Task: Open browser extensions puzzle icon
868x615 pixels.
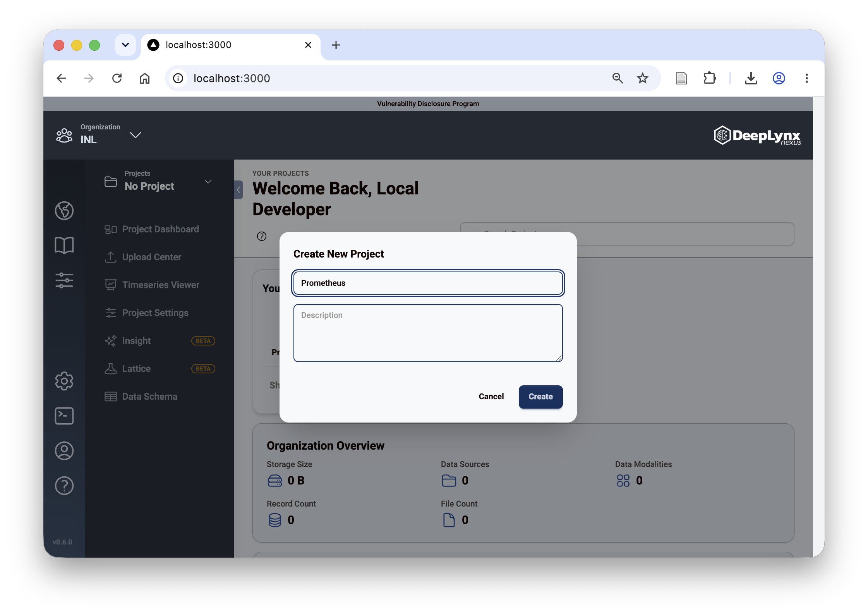Action: pyautogui.click(x=709, y=78)
